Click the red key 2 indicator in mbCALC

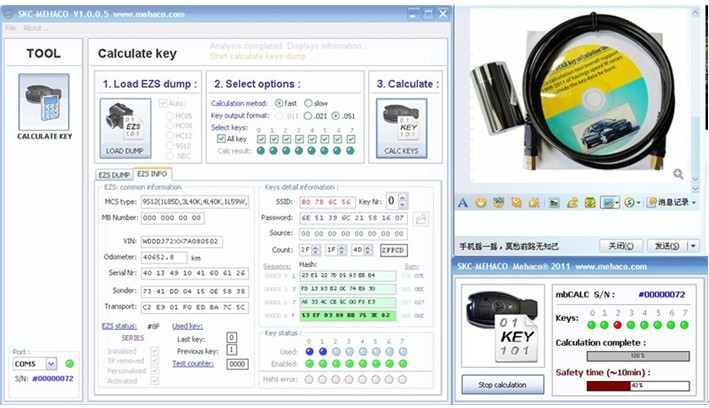click(x=618, y=325)
